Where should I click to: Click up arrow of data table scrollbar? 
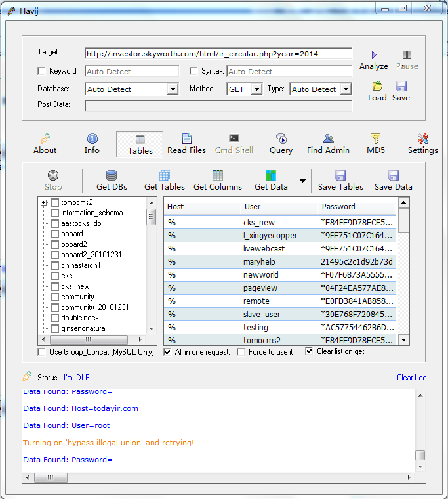tap(403, 202)
